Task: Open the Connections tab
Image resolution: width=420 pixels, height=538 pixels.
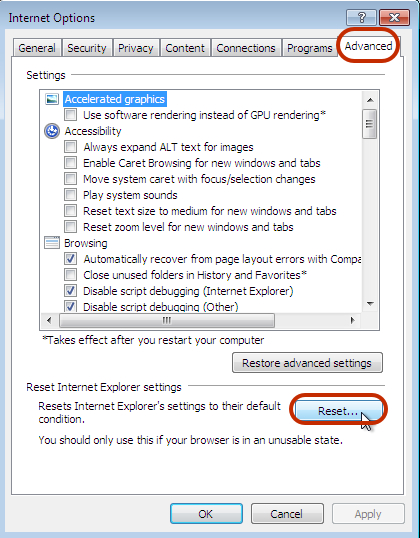Action: coord(246,48)
